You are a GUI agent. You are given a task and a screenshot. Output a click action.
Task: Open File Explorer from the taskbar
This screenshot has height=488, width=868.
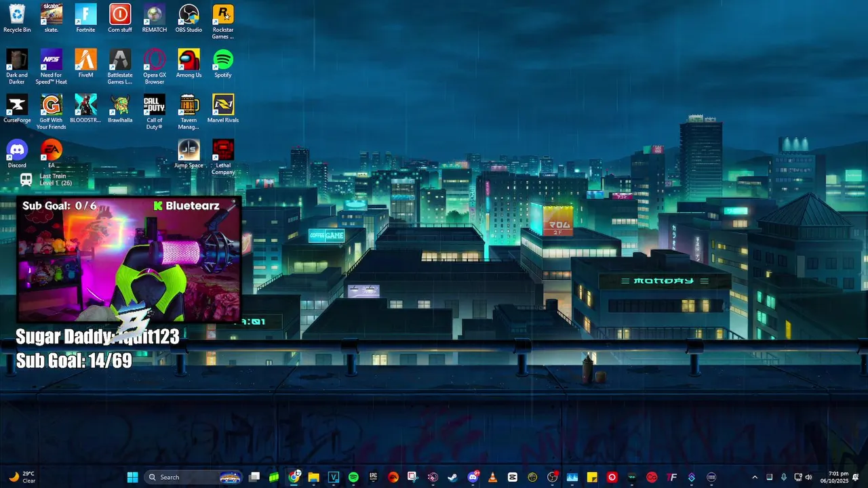(x=314, y=477)
